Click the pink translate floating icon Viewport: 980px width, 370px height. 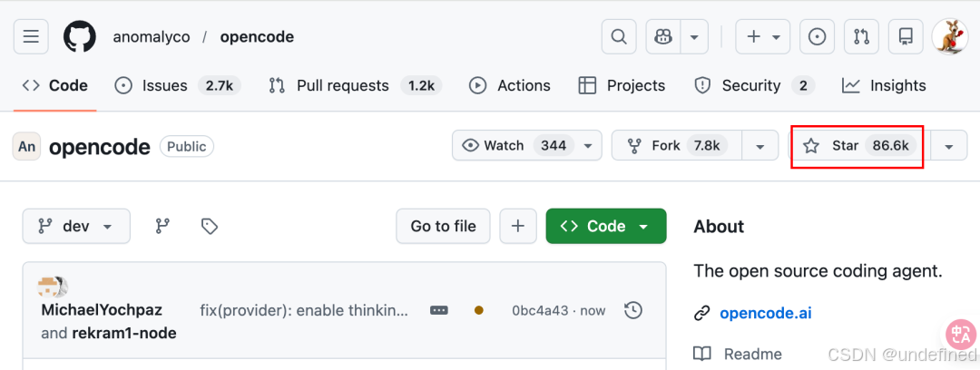point(960,335)
